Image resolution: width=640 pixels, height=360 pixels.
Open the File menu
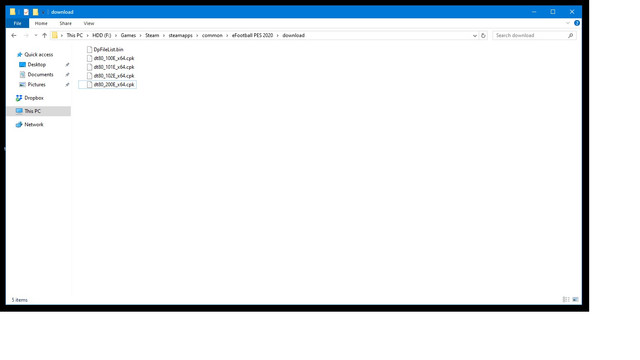point(17,23)
